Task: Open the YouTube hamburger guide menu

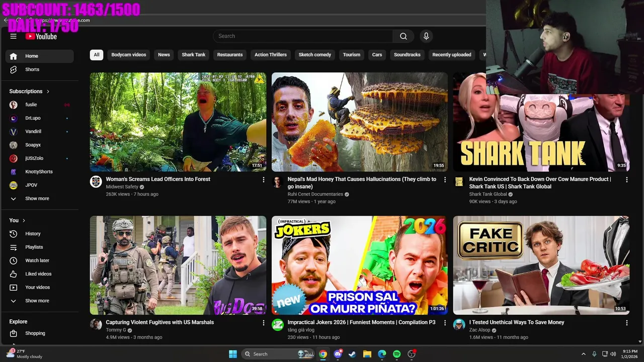Action: click(14, 36)
